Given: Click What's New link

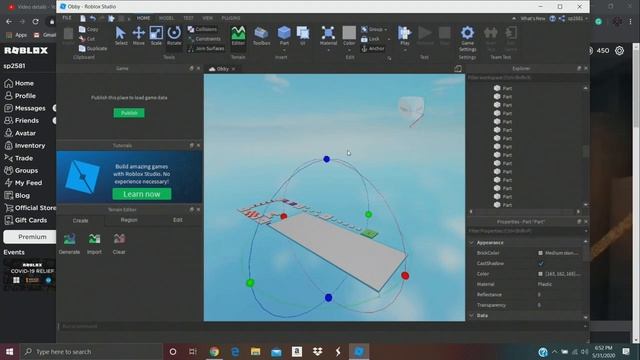Looking at the screenshot, I should [x=533, y=18].
